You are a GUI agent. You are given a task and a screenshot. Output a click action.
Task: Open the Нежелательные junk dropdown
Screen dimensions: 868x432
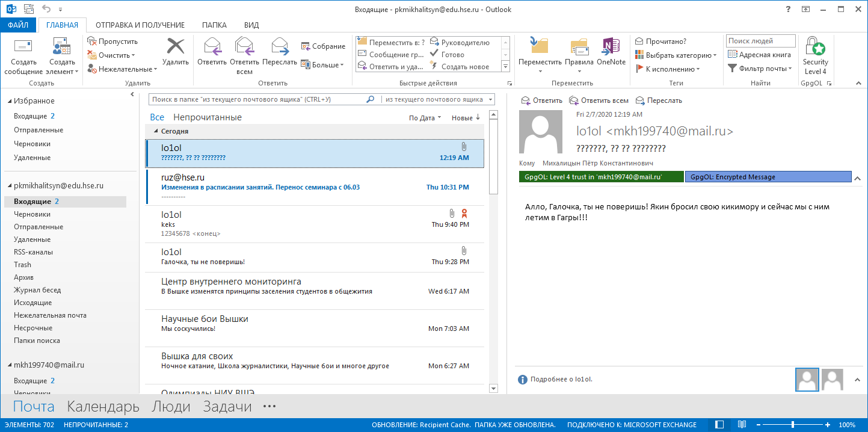122,69
